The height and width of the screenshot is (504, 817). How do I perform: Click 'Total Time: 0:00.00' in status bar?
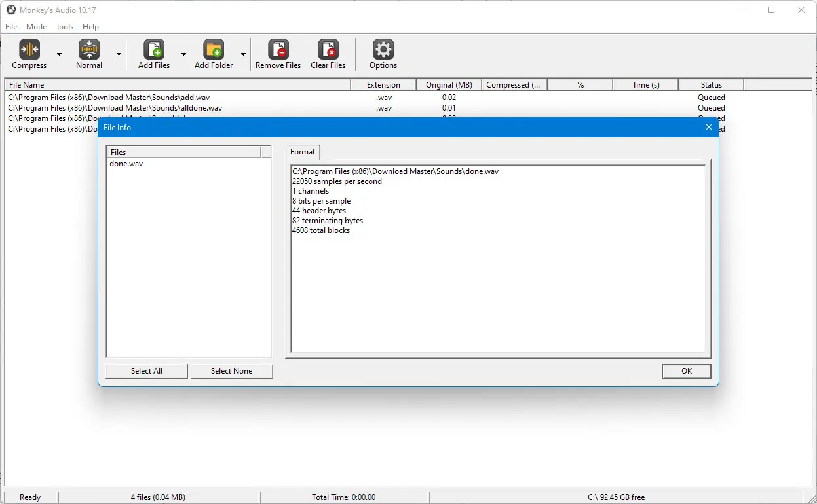point(344,497)
